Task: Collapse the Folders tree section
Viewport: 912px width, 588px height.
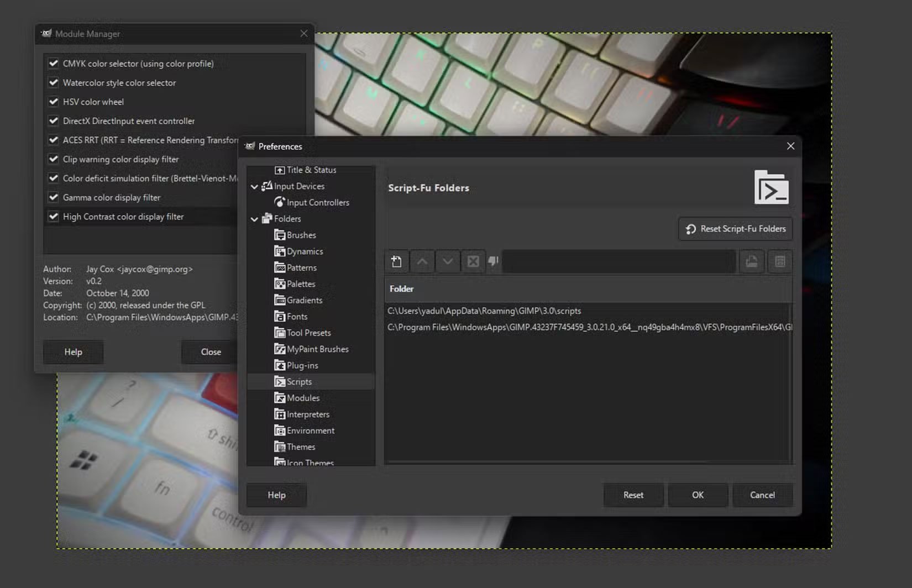Action: click(x=254, y=219)
